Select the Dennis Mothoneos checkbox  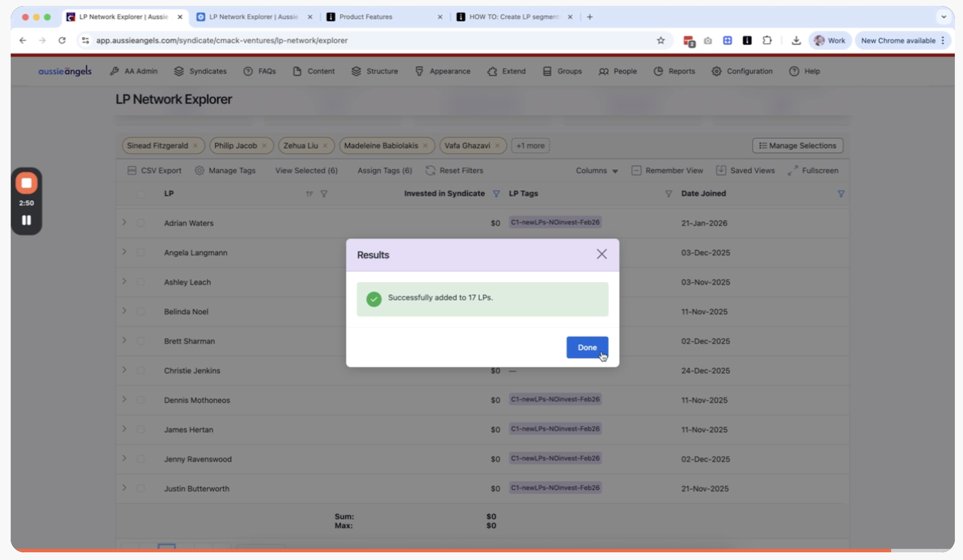[x=141, y=400]
